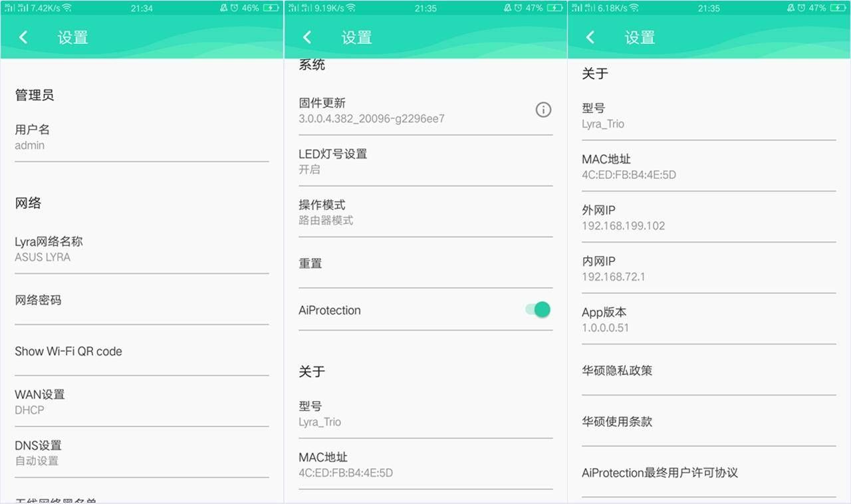Open firmware update info circle icon
This screenshot has height=504, width=851.
pos(543,110)
